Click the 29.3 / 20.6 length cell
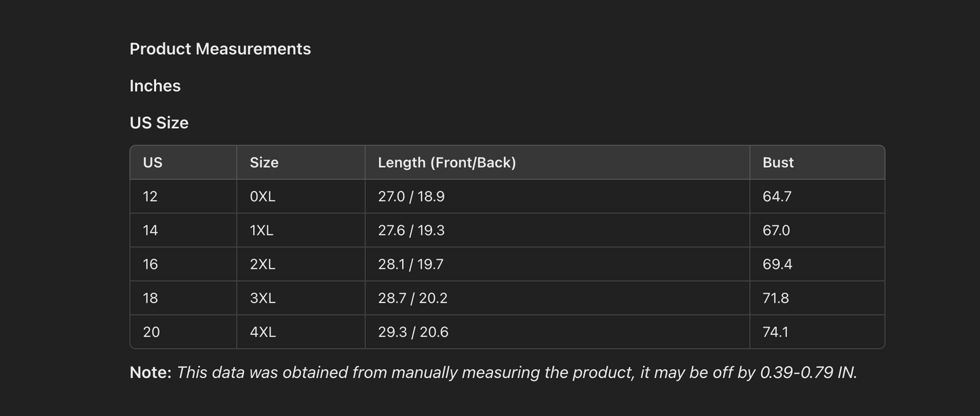Image resolution: width=980 pixels, height=416 pixels. point(413,332)
